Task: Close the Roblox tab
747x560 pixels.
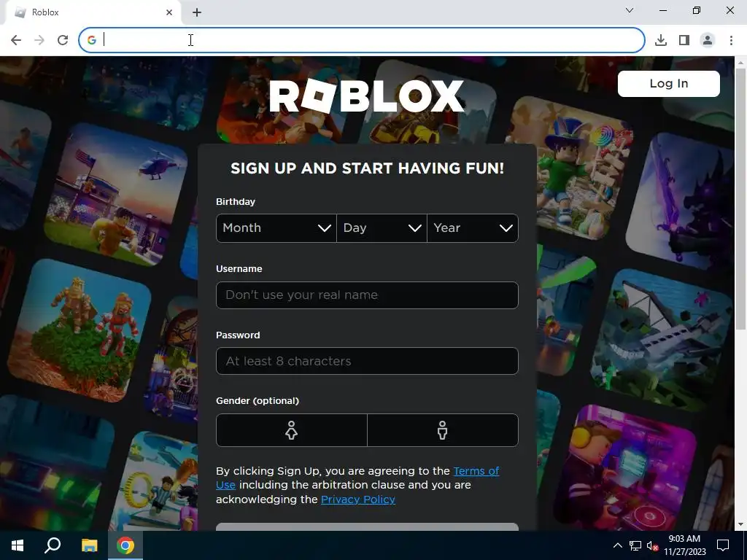Action: click(x=169, y=12)
